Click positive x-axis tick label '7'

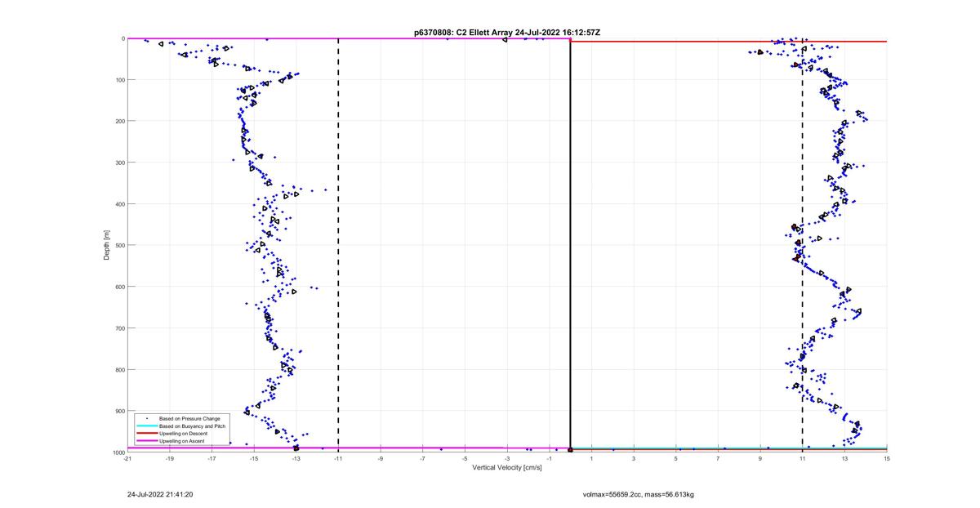click(x=718, y=459)
